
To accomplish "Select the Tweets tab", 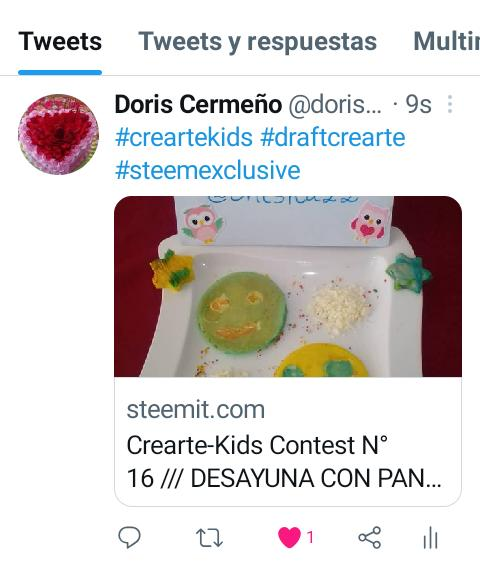I will (60, 42).
